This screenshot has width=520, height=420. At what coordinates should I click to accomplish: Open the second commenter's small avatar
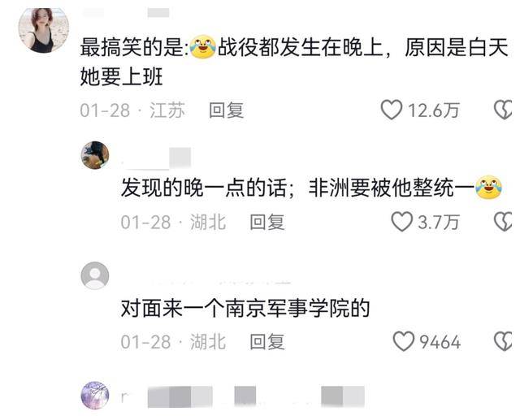[95, 155]
